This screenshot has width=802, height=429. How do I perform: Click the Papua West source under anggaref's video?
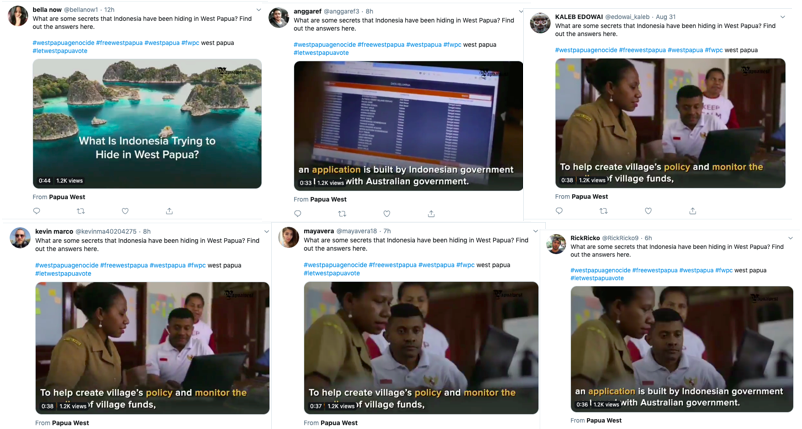tap(328, 199)
